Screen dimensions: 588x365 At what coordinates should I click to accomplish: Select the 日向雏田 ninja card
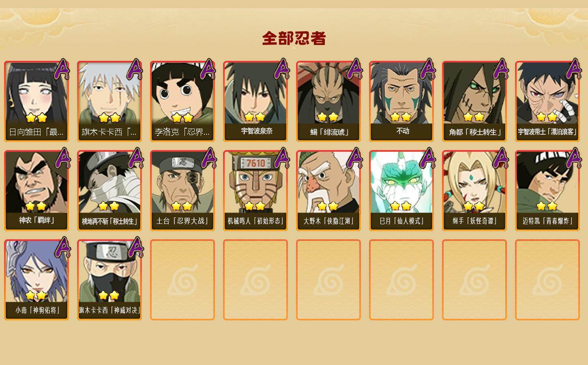click(x=36, y=101)
